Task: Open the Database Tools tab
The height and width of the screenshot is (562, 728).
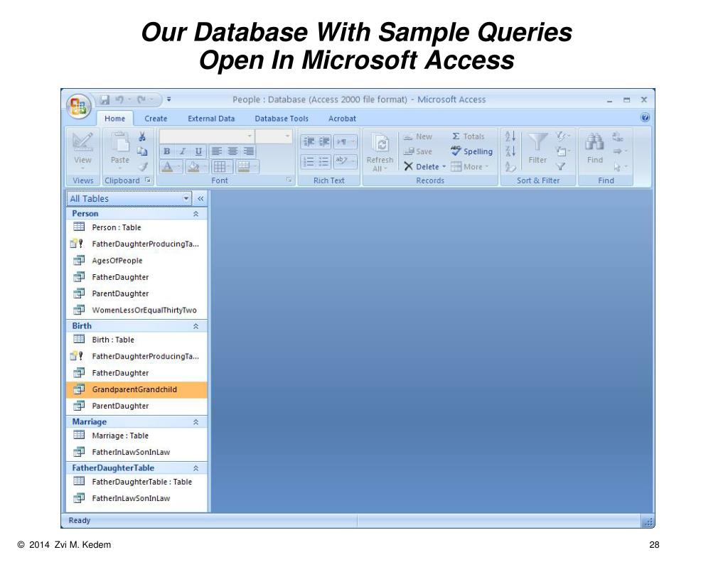Action: 282,119
